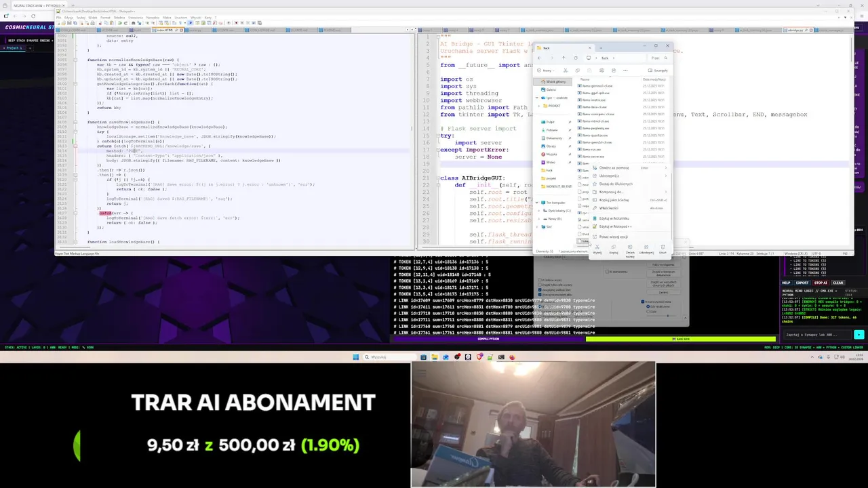Send the Synapsy query with the cyan arrow
Image resolution: width=868 pixels, height=488 pixels.
859,335
